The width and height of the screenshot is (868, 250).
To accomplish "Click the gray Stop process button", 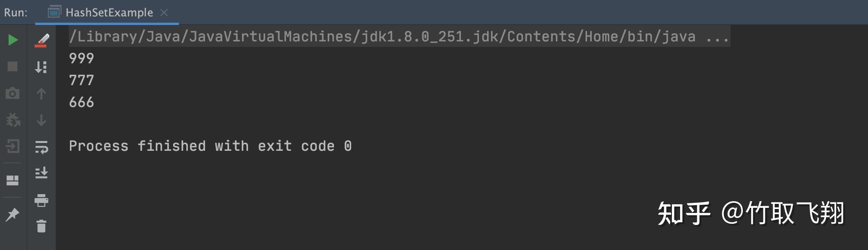I will tap(13, 66).
